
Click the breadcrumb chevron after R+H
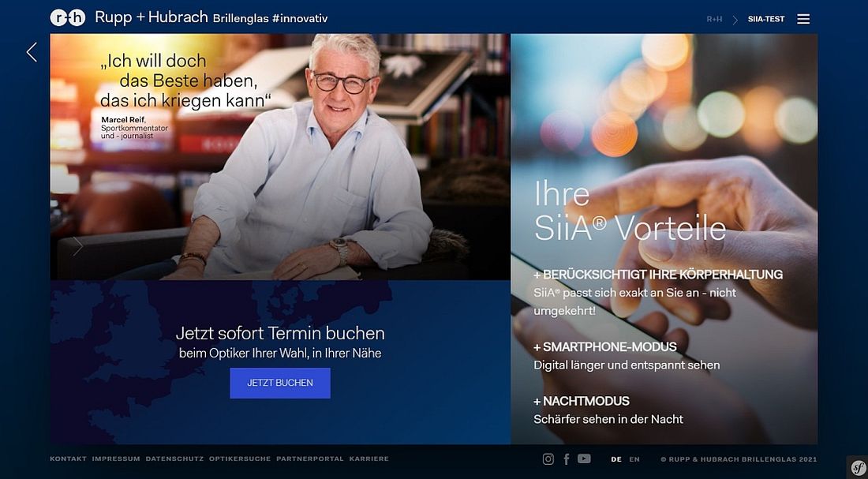click(x=735, y=20)
